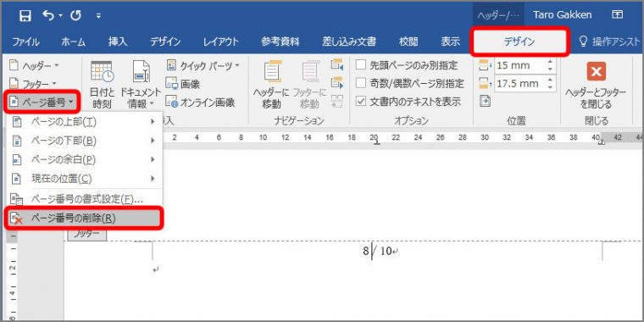Undo the last action

point(49,15)
